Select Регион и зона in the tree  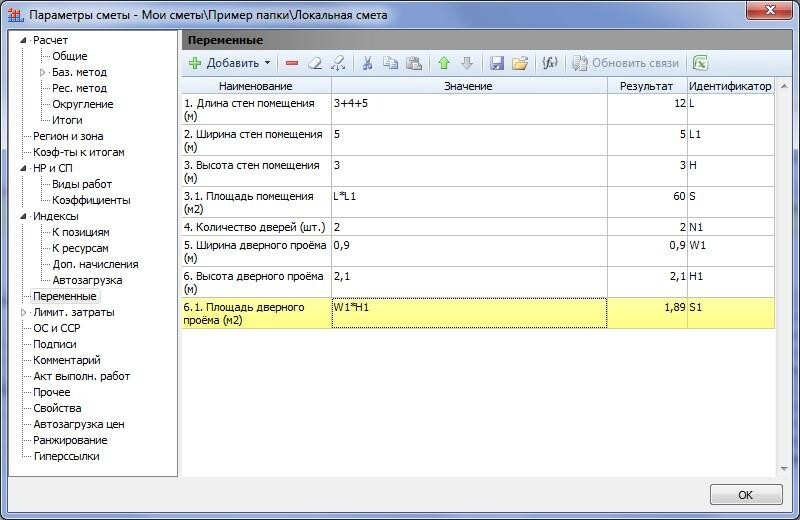tap(67, 136)
